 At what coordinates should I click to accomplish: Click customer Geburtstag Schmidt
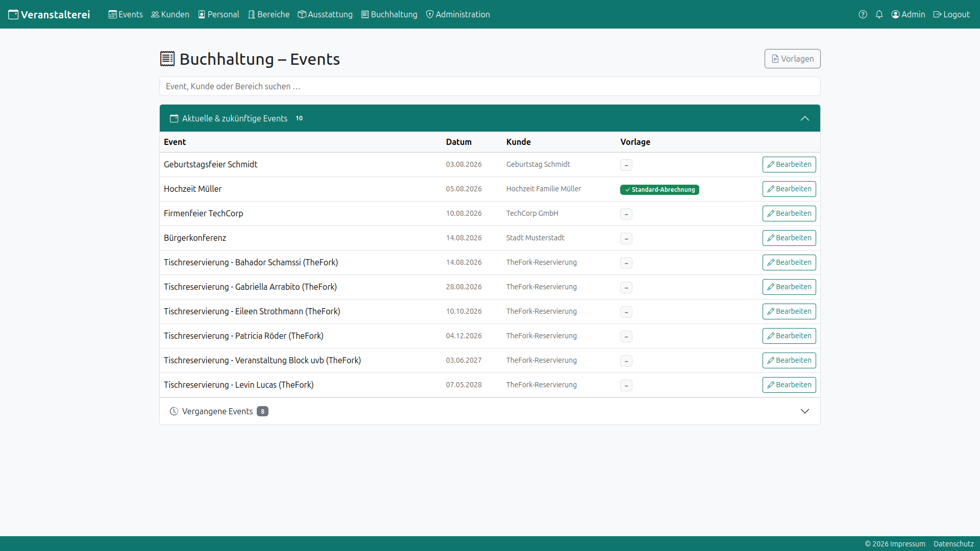point(538,164)
